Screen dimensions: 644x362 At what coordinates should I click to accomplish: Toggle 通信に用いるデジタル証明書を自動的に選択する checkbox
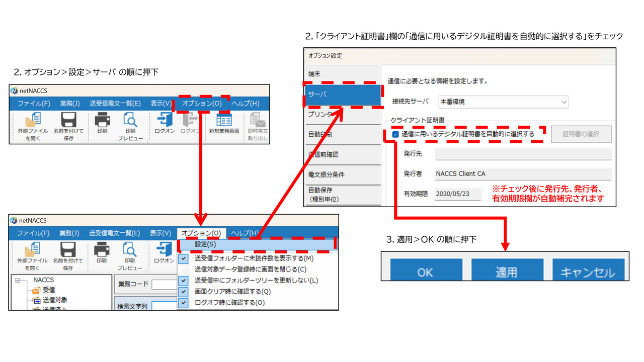click(x=396, y=134)
